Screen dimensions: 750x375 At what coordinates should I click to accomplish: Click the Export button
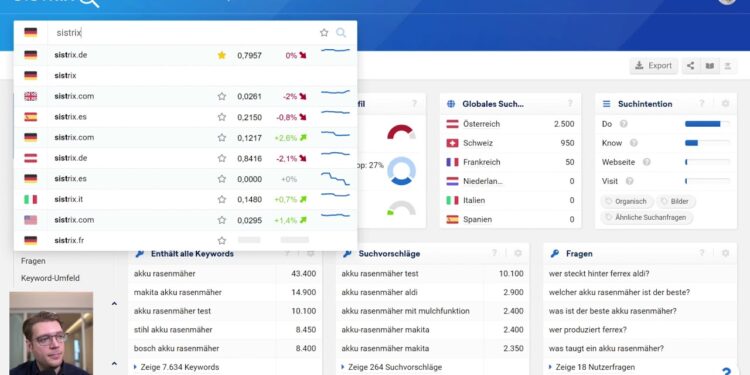[653, 66]
